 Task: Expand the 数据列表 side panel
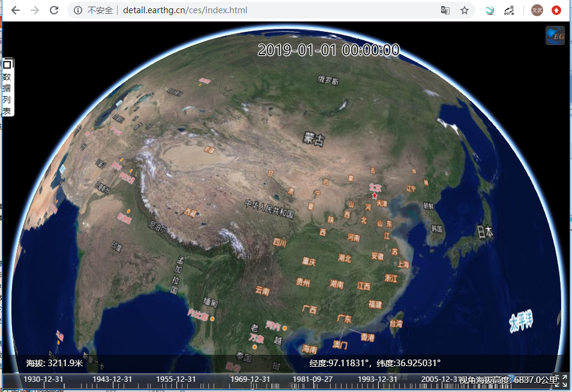pyautogui.click(x=7, y=94)
